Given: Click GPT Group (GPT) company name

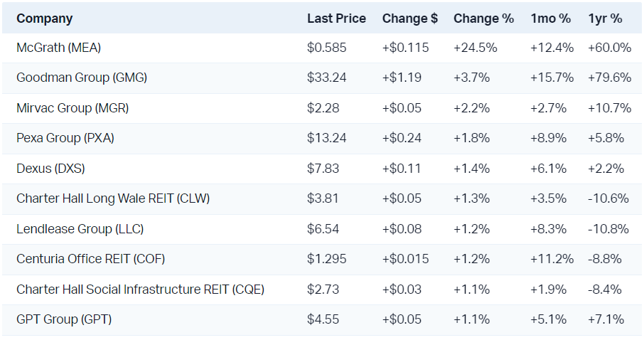Looking at the screenshot, I should point(64,319).
